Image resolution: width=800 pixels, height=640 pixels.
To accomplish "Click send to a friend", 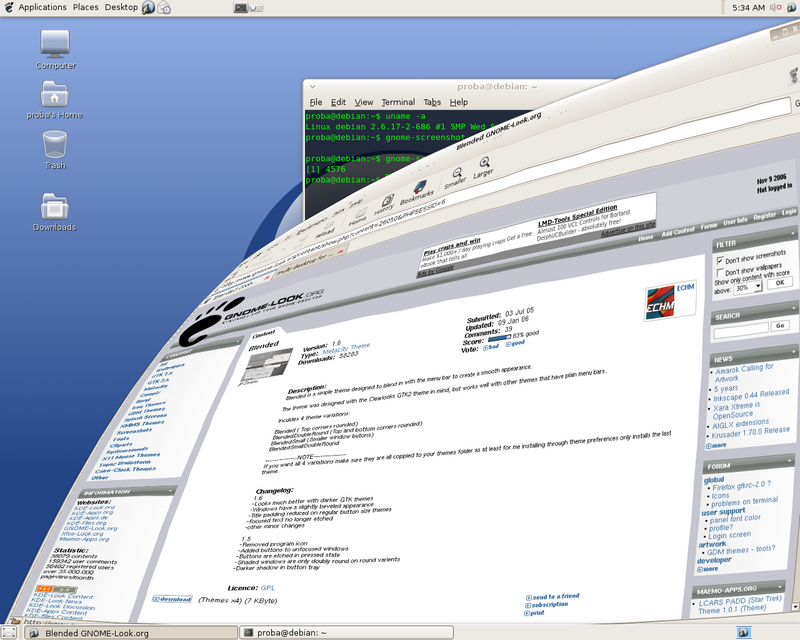I will pos(553,597).
